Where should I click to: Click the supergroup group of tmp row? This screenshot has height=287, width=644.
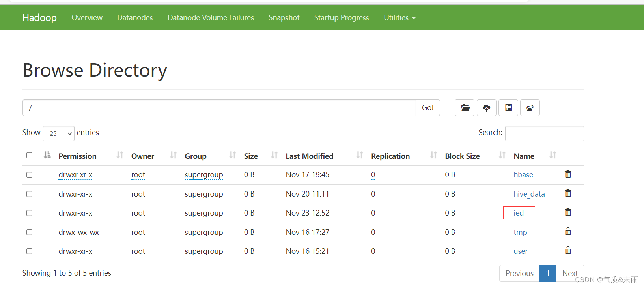pos(204,232)
